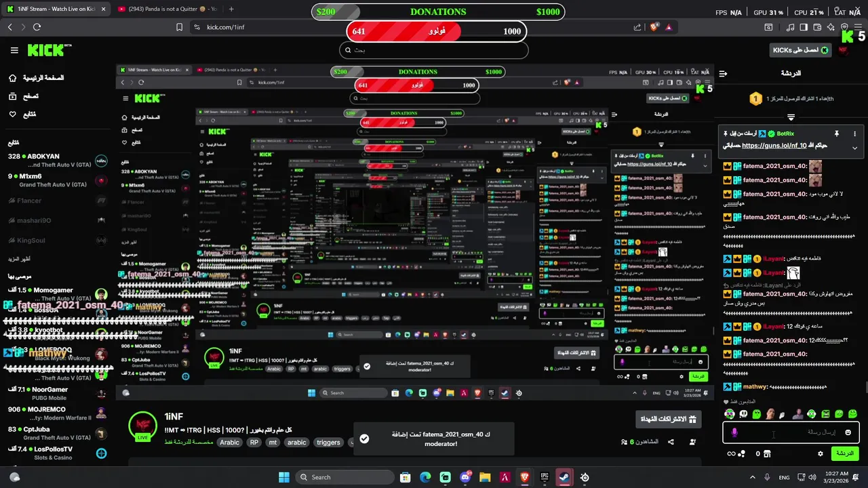Select the RP stream tag
Image resolution: width=868 pixels, height=488 pixels.
tap(254, 442)
